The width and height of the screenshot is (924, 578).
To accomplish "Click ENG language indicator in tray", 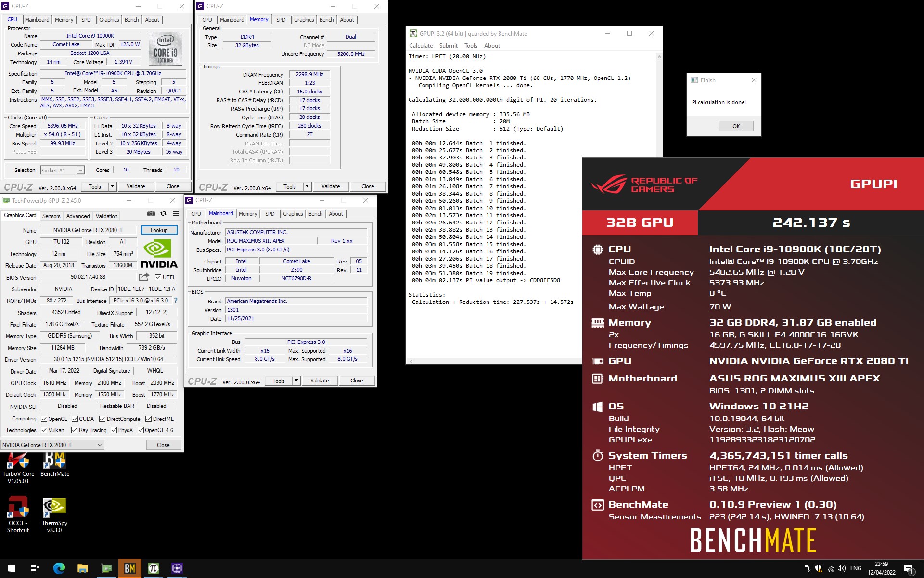I will pyautogui.click(x=856, y=568).
